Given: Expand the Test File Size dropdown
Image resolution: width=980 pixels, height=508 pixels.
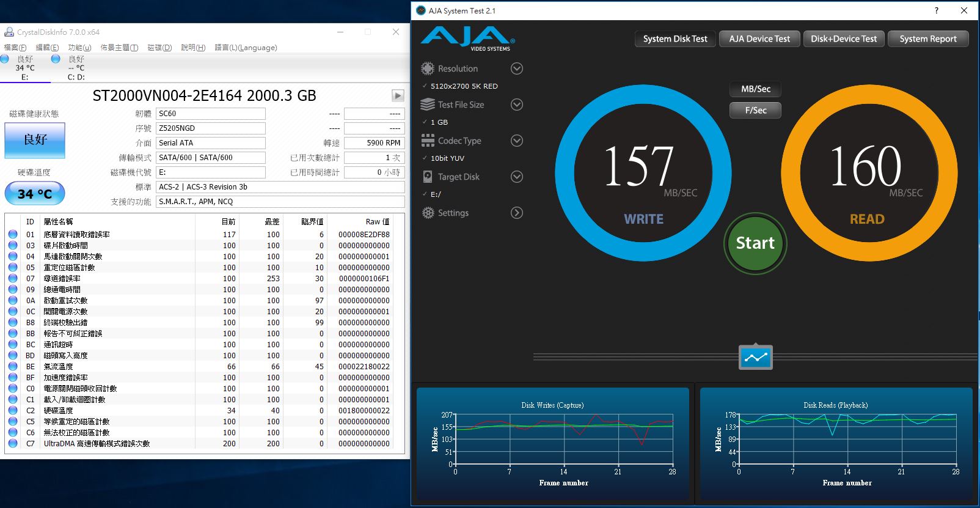Looking at the screenshot, I should [x=517, y=105].
